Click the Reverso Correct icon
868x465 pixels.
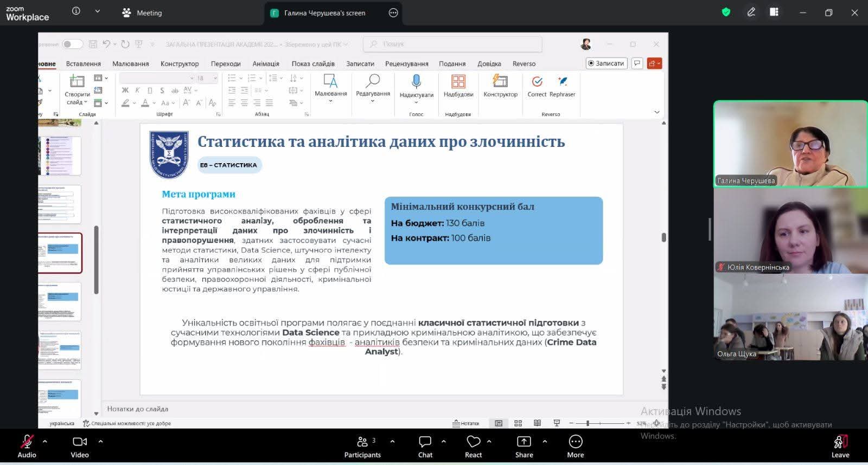tap(537, 82)
